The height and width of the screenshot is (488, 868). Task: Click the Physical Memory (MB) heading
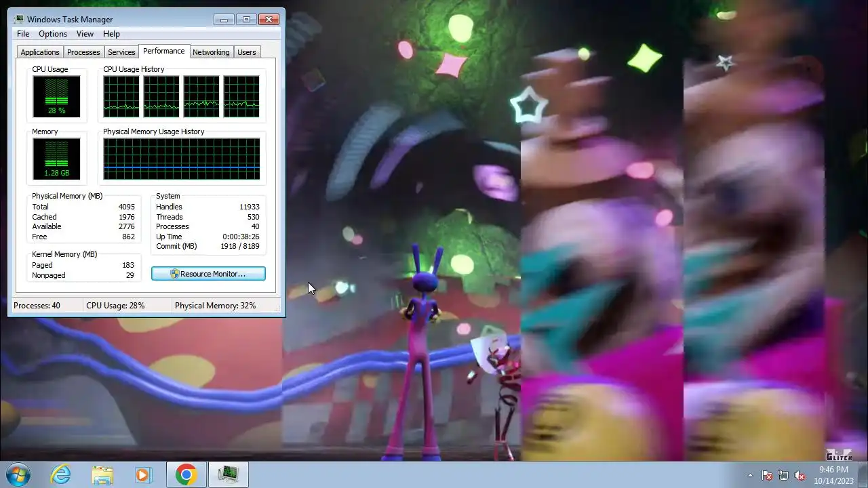coord(67,196)
